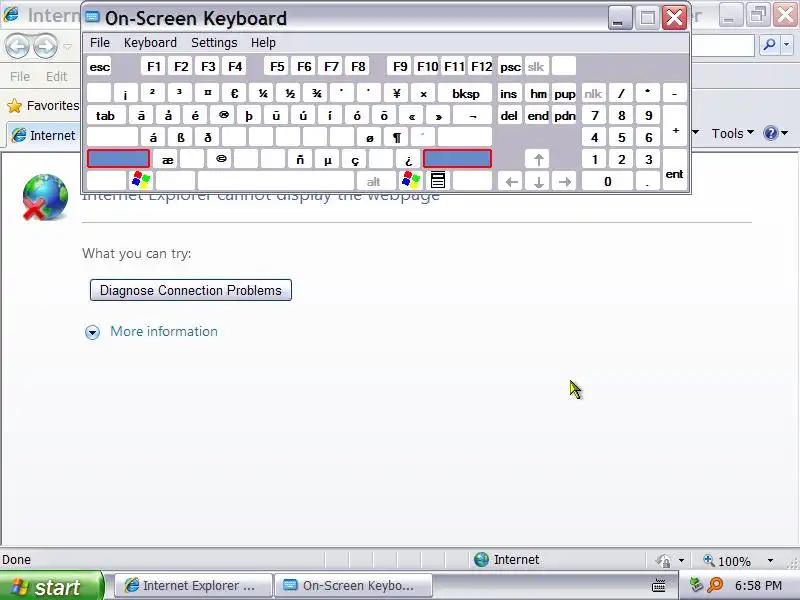Click the F5 function key

tap(277, 66)
